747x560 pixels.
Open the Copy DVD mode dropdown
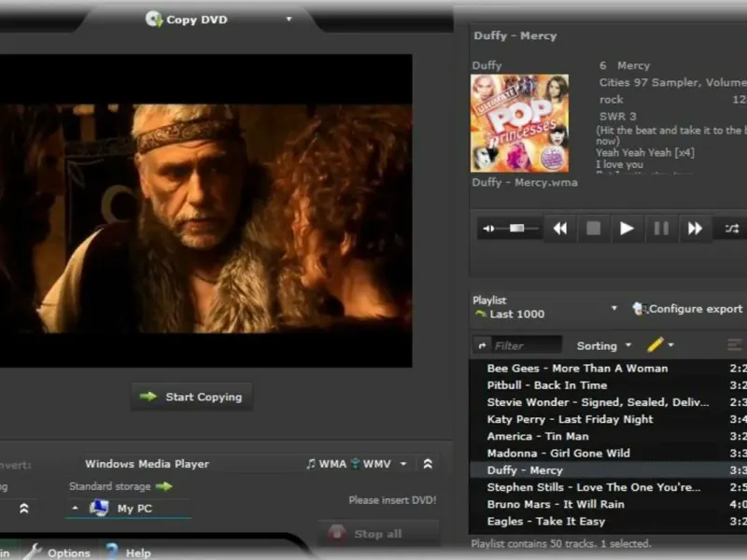[x=289, y=19]
